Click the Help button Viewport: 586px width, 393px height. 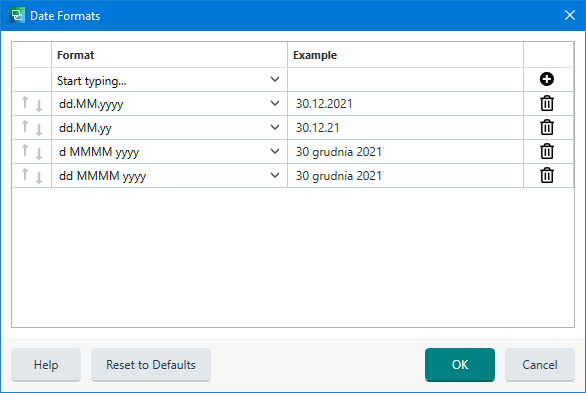click(46, 365)
